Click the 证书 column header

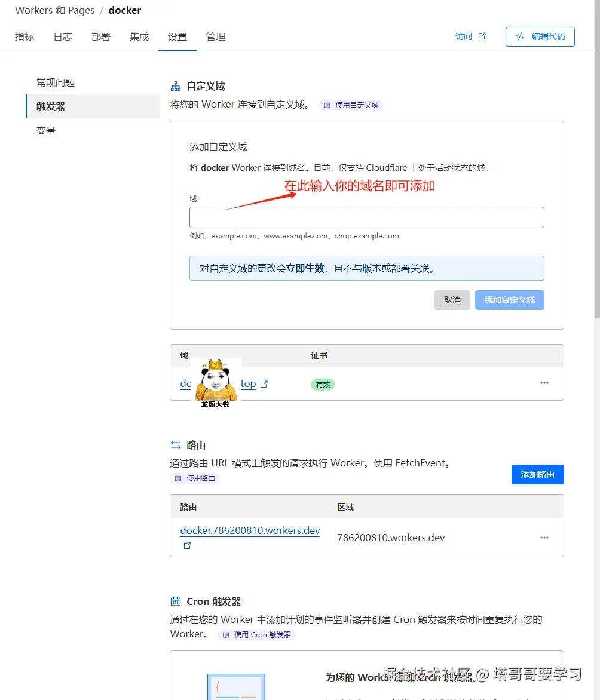320,355
